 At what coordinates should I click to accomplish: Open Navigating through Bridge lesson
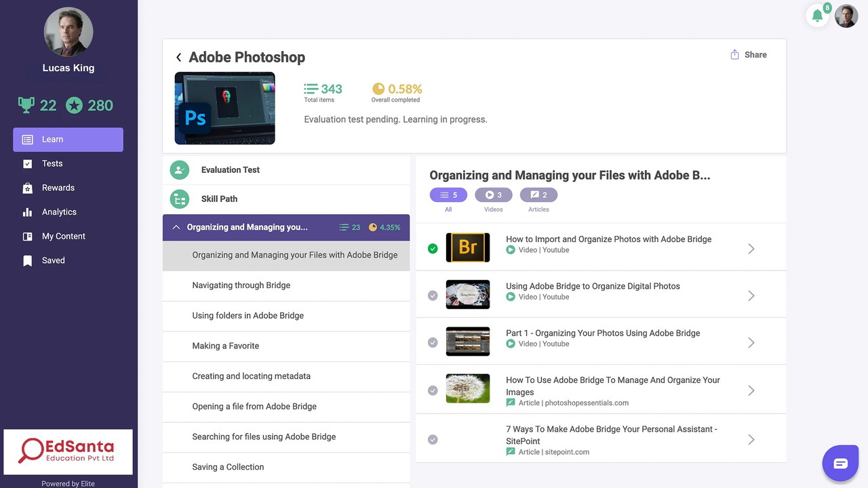241,285
